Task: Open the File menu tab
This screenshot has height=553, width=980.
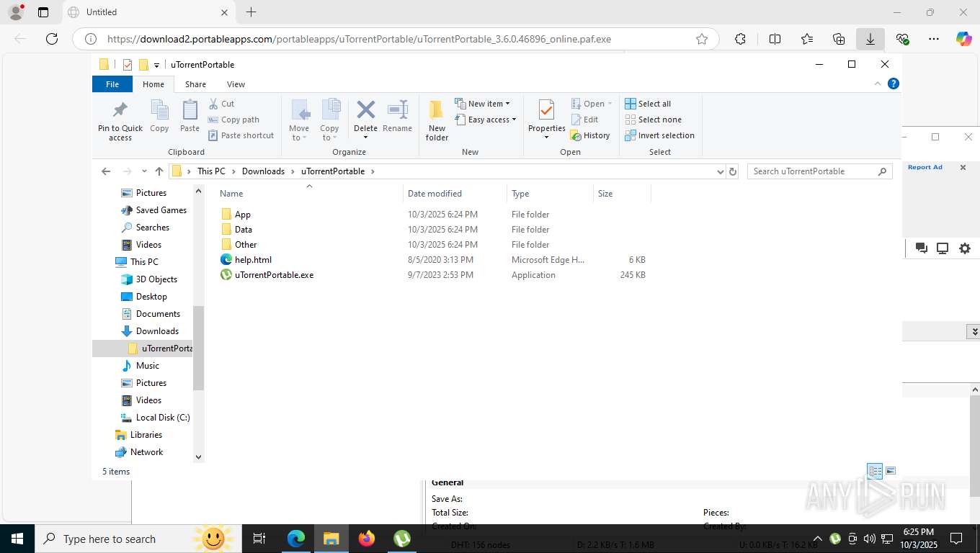Action: (112, 84)
